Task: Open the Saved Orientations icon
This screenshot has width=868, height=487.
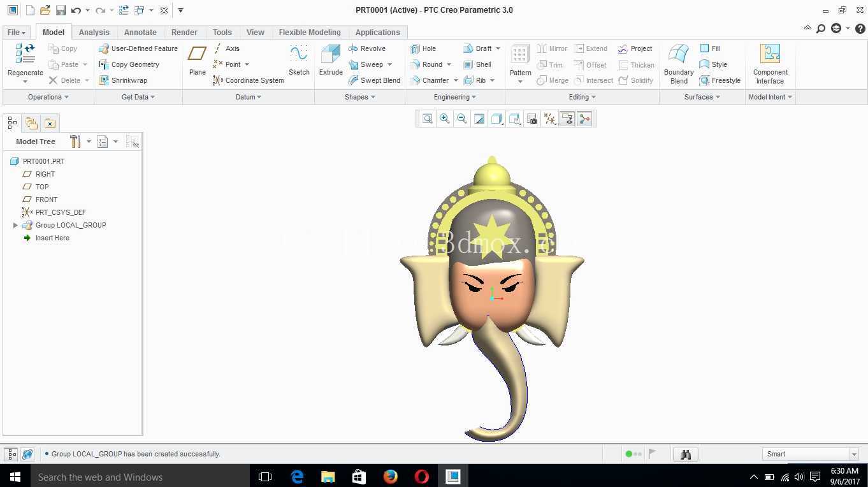Action: tap(514, 119)
